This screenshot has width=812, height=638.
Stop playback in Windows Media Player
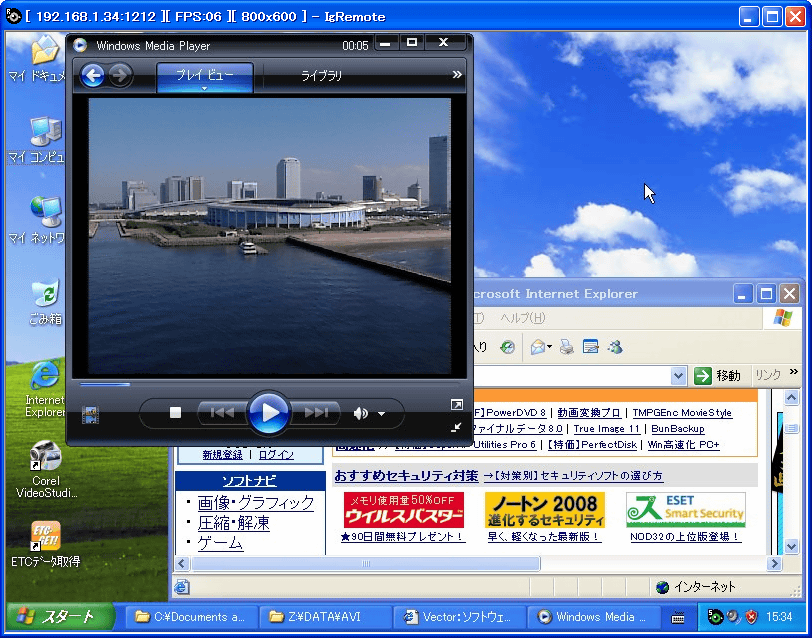coord(176,413)
